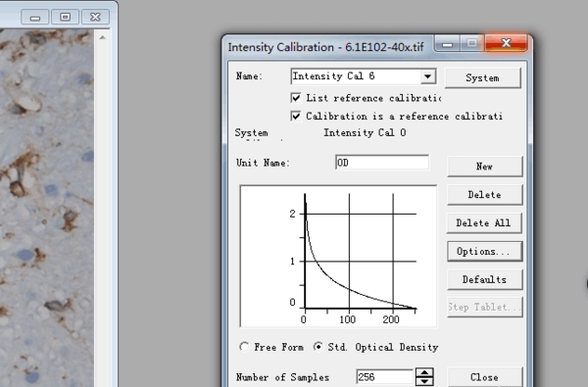The height and width of the screenshot is (387, 588).
Task: Click into the Unit Name field
Action: [382, 163]
